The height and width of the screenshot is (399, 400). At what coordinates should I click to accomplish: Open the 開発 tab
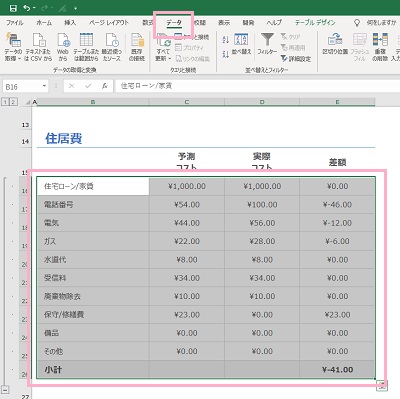point(248,23)
